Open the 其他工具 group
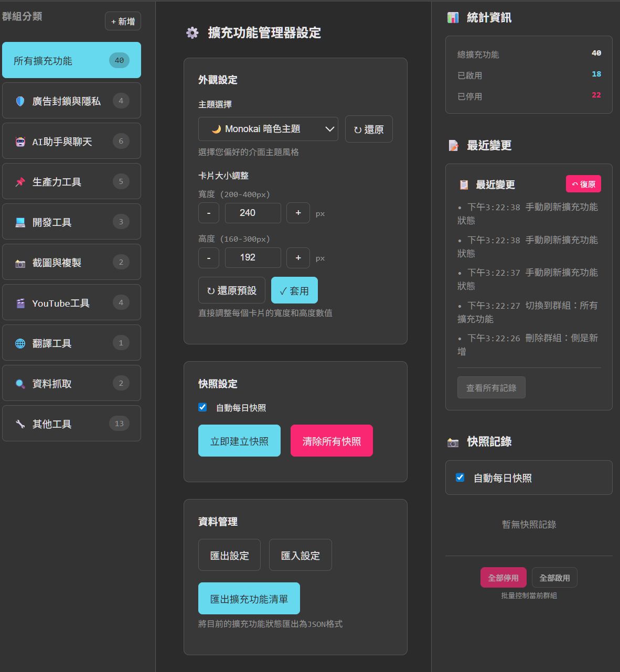The width and height of the screenshot is (620, 672). pyautogui.click(x=71, y=424)
